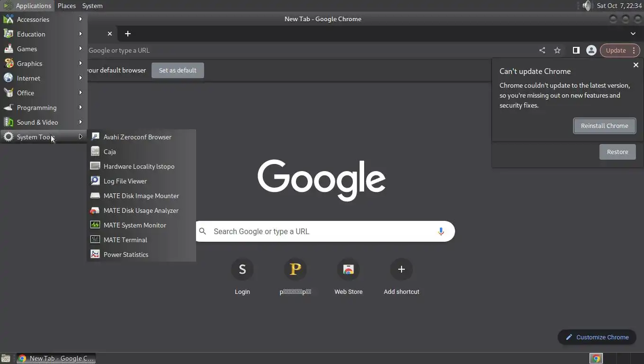Image resolution: width=644 pixels, height=364 pixels.
Task: Open the Chrome profile avatar
Action: tap(591, 50)
